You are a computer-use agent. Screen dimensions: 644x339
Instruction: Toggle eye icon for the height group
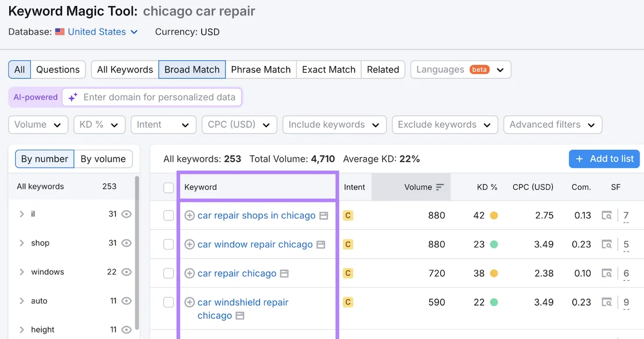[126, 330]
